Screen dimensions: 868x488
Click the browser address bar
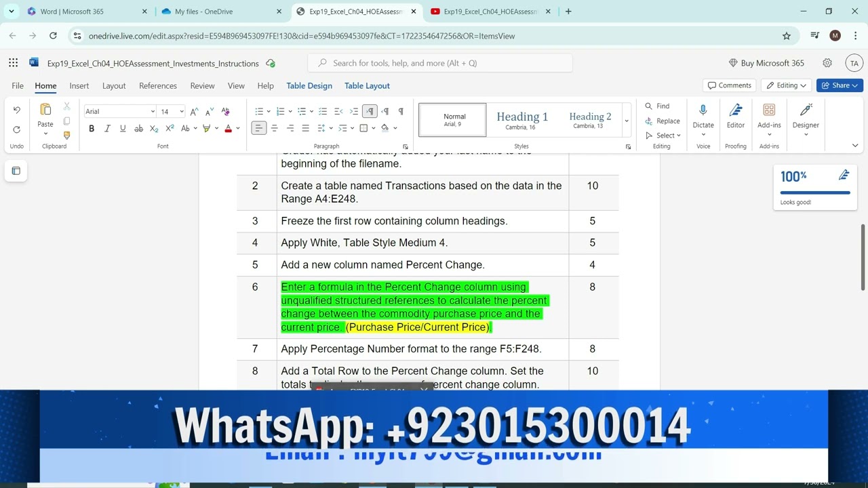[x=434, y=36]
